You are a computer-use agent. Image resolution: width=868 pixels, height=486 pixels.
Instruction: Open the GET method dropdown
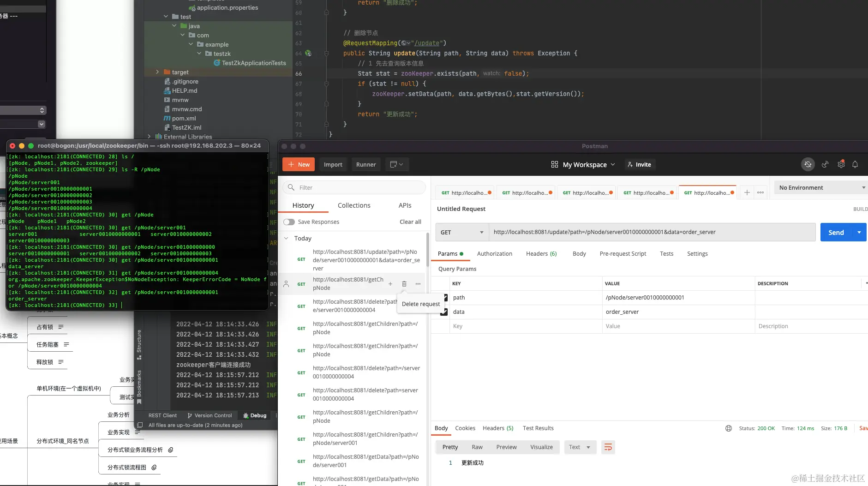(462, 232)
